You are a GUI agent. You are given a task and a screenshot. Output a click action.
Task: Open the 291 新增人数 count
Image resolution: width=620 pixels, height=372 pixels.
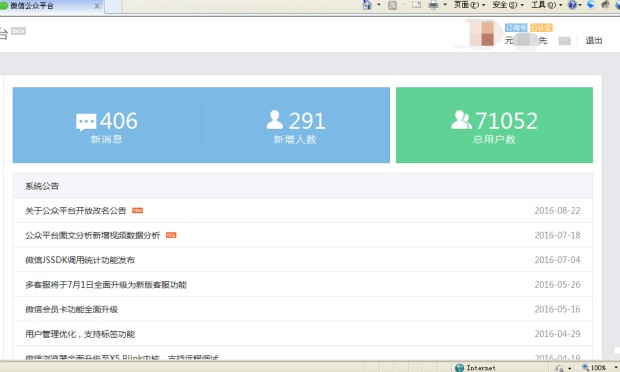pyautogui.click(x=307, y=121)
